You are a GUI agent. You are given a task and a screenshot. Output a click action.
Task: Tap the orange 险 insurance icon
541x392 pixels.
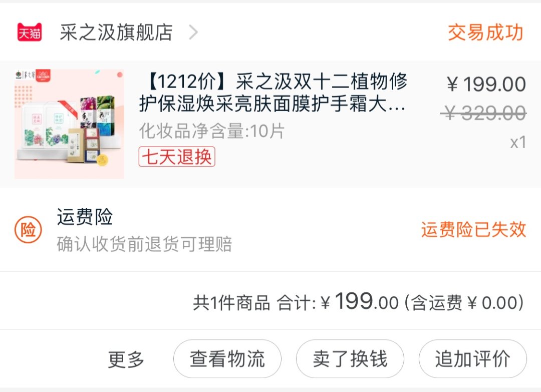(x=28, y=230)
